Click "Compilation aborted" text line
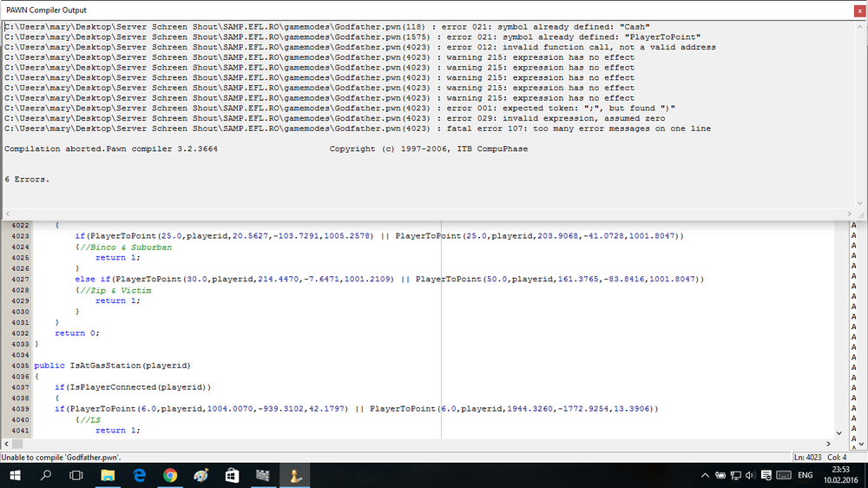The image size is (868, 488). coord(266,148)
